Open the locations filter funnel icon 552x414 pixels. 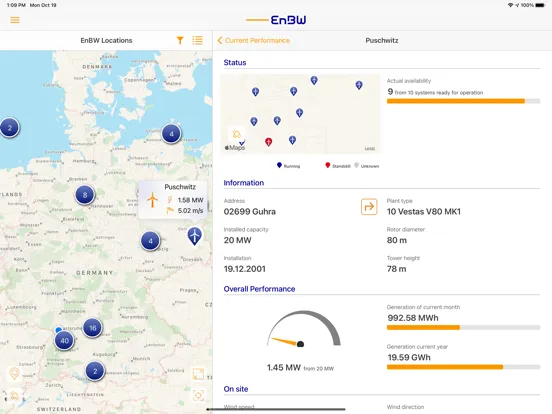[180, 40]
